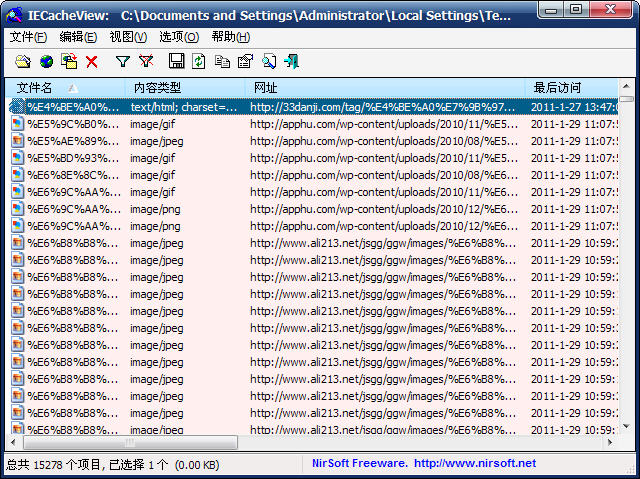Copy selected items with two-pages icon
This screenshot has height=479, width=640.
tap(222, 62)
